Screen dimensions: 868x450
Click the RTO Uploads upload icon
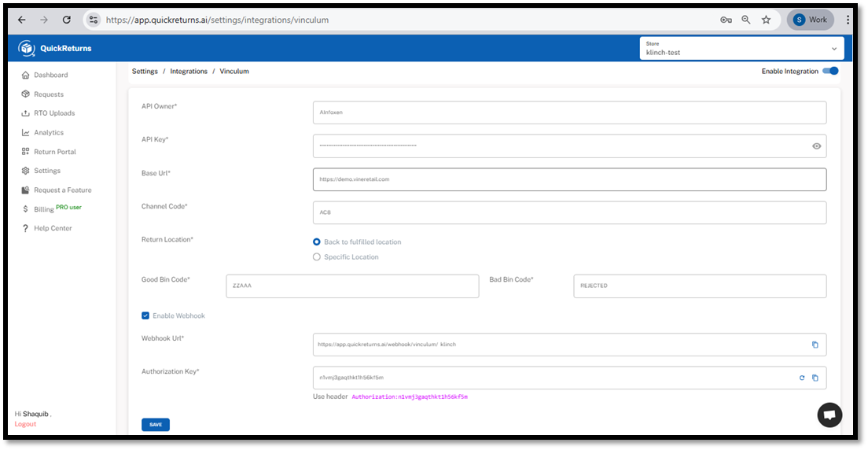tap(25, 113)
